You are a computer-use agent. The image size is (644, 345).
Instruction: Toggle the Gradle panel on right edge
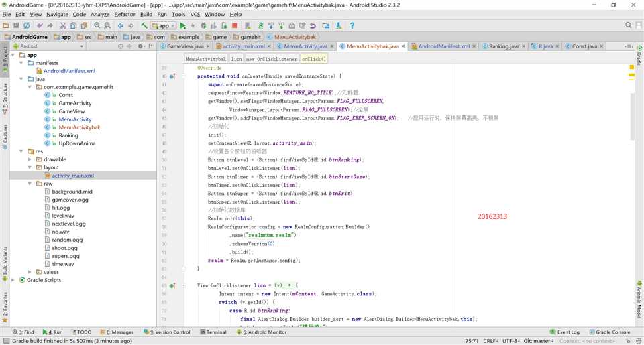click(639, 56)
